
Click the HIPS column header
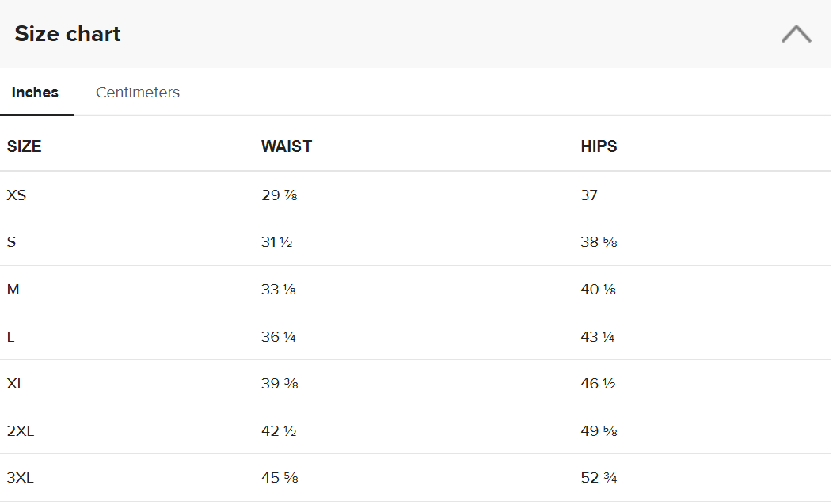tap(599, 146)
